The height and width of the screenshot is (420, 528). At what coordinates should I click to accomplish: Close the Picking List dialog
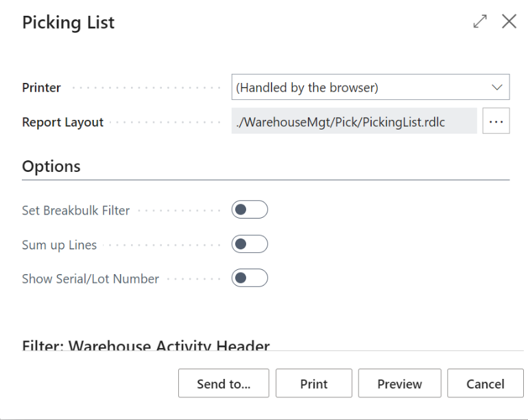[509, 22]
